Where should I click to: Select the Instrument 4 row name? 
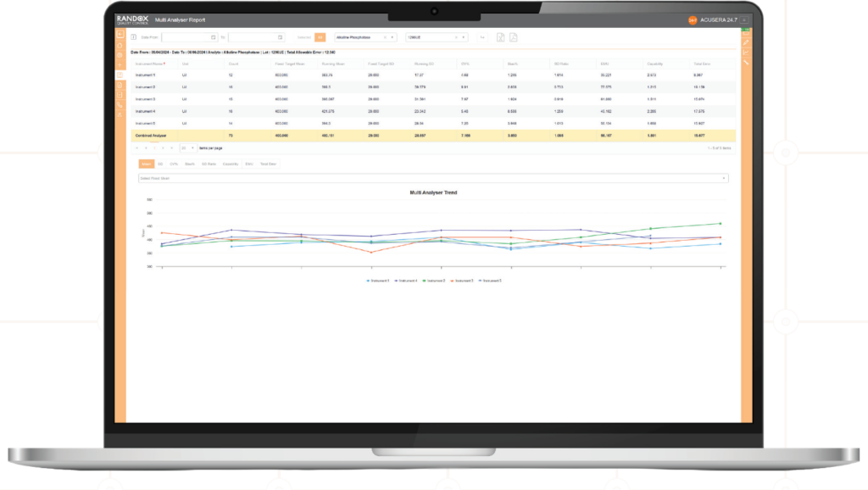pyautogui.click(x=146, y=111)
